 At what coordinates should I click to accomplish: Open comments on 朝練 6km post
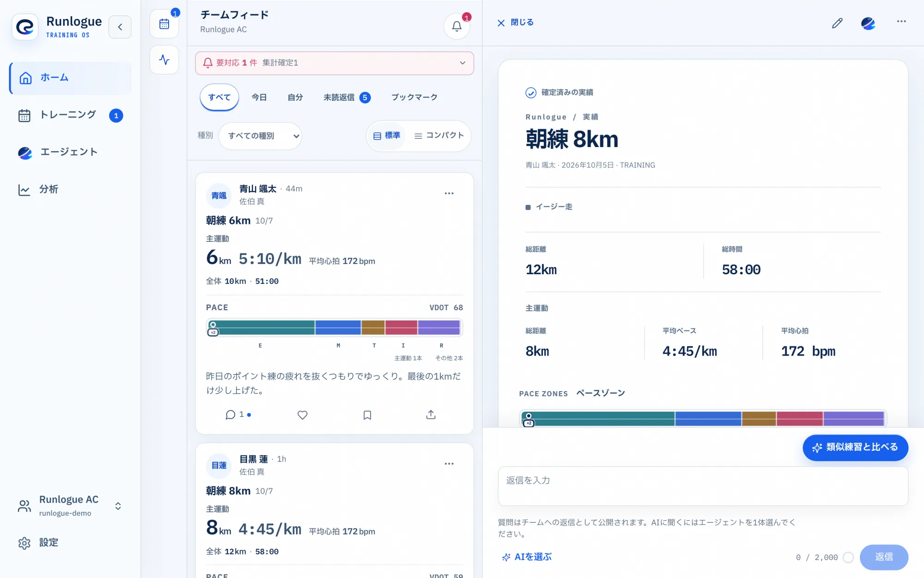(238, 415)
